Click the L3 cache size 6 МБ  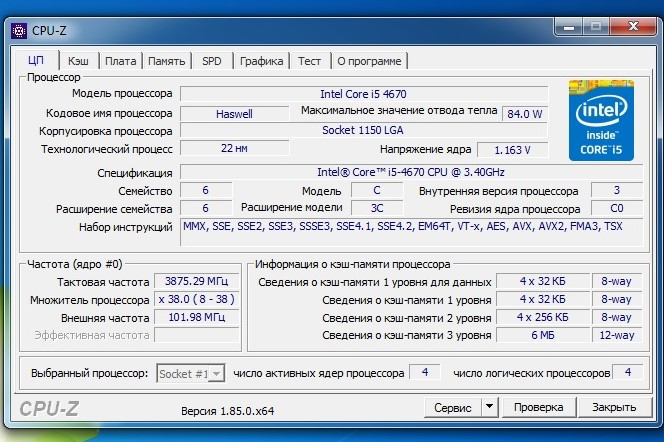(543, 335)
